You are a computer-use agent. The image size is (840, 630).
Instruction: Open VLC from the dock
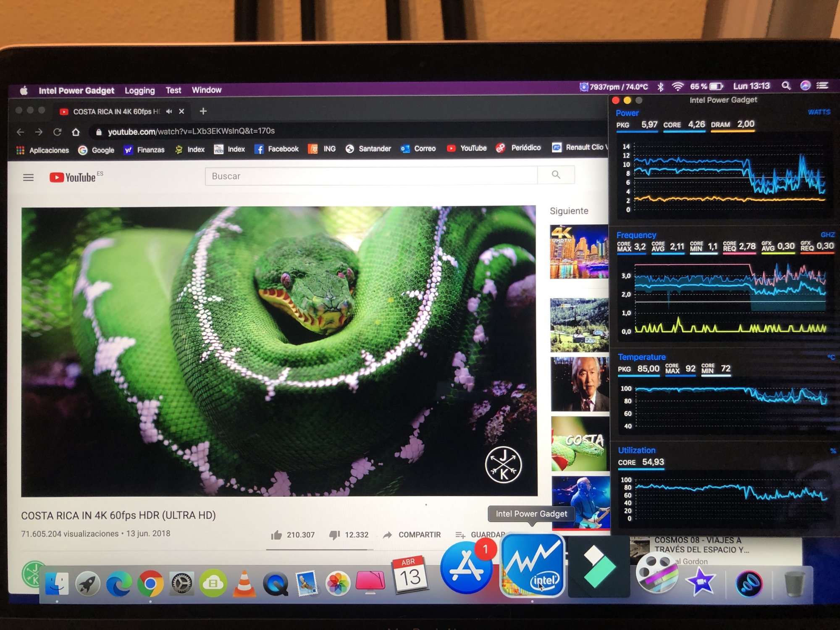pos(244,584)
